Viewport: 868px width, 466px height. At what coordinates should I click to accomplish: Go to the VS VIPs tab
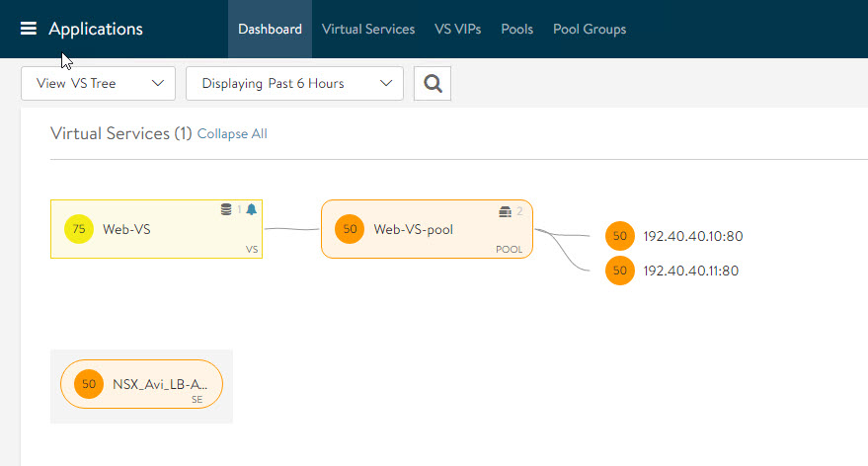tap(458, 30)
